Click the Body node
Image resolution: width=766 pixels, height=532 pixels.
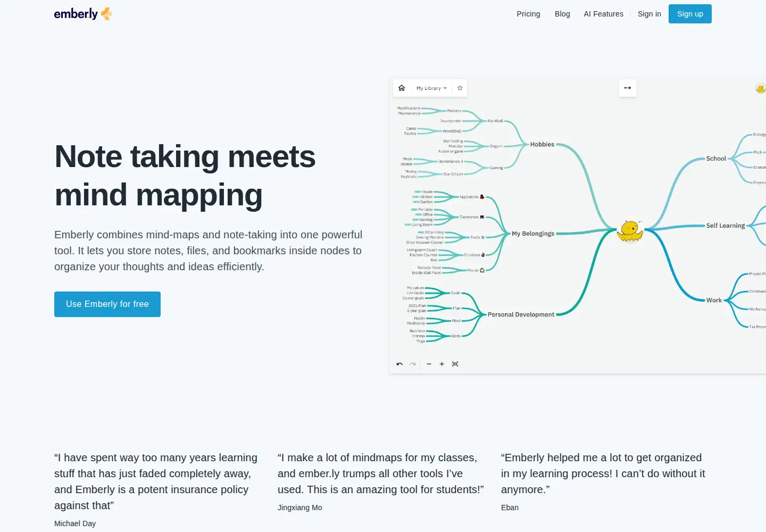(456, 336)
